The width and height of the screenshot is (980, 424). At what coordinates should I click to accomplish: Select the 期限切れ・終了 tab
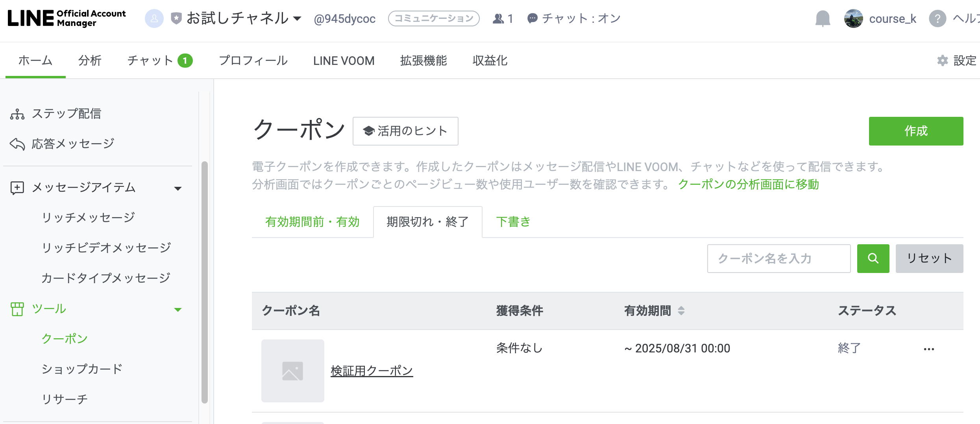[428, 222]
